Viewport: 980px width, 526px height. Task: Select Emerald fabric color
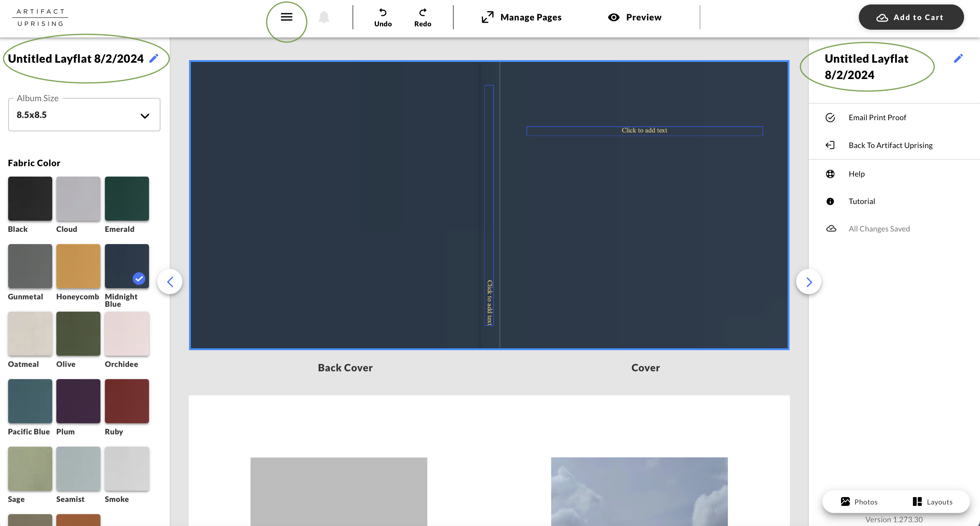click(x=127, y=198)
